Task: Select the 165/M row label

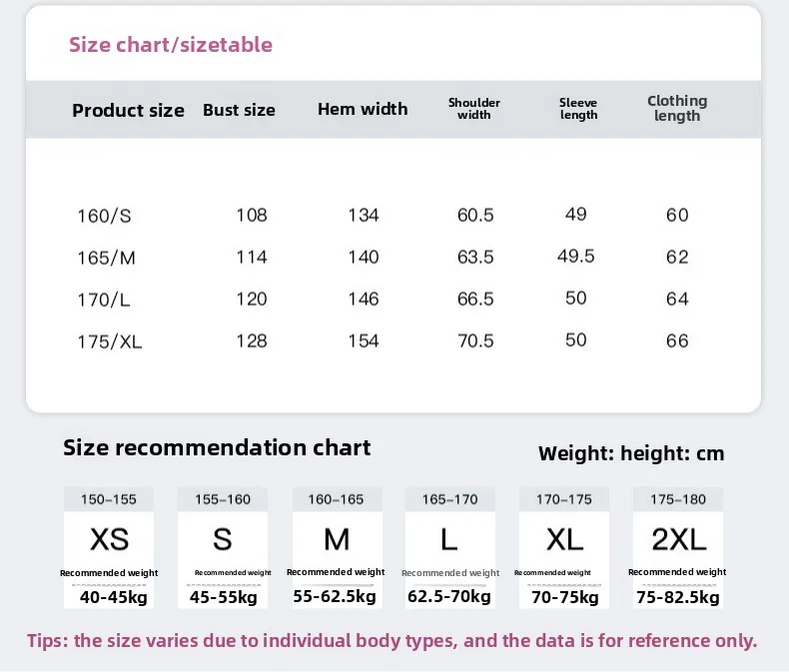Action: pyautogui.click(x=106, y=258)
